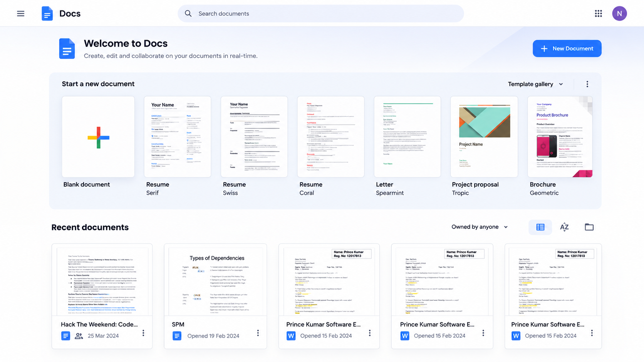Click Docs file icon on Hack The Weekend card
Screen dimensions: 644x362
[x=65, y=336]
